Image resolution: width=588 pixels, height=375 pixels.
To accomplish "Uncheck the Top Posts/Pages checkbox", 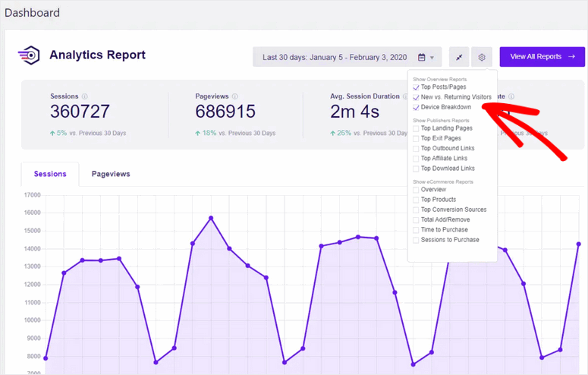I will point(416,87).
